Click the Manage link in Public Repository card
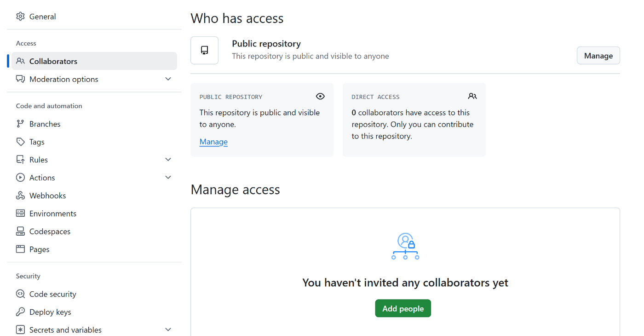The width and height of the screenshot is (644, 336). point(213,142)
